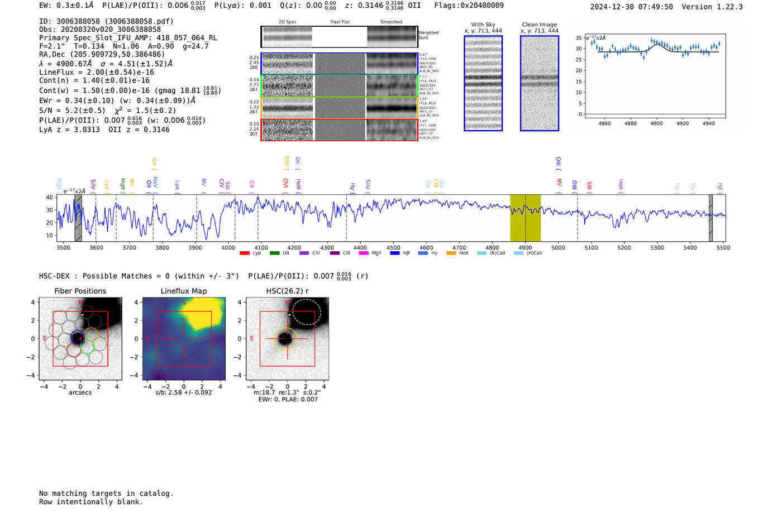This screenshot has height=532, width=782.
Task: Click the 'Pixel Flat' column header
Action: coord(340,22)
